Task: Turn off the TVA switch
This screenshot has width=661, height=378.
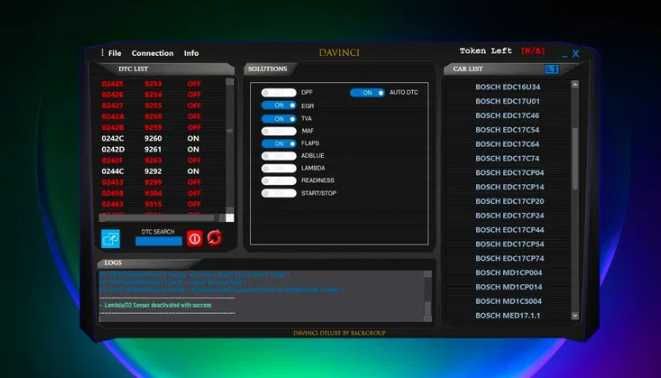Action: (x=279, y=119)
